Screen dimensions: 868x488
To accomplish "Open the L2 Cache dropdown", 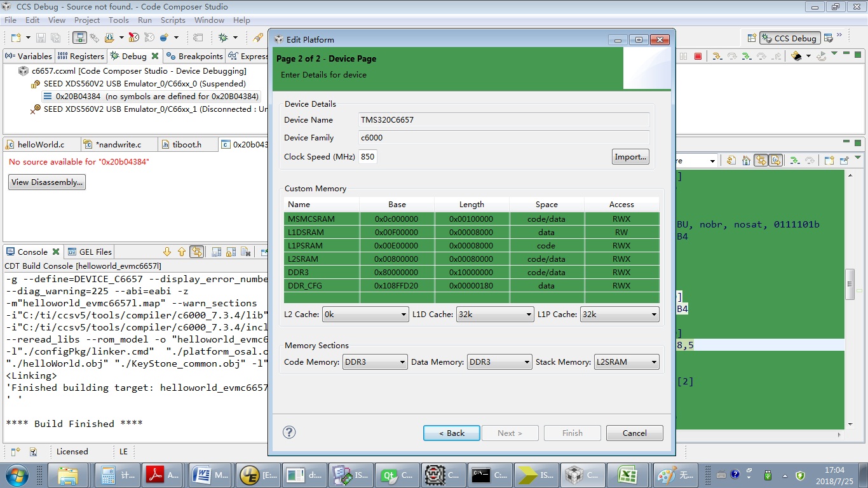I will pos(365,314).
